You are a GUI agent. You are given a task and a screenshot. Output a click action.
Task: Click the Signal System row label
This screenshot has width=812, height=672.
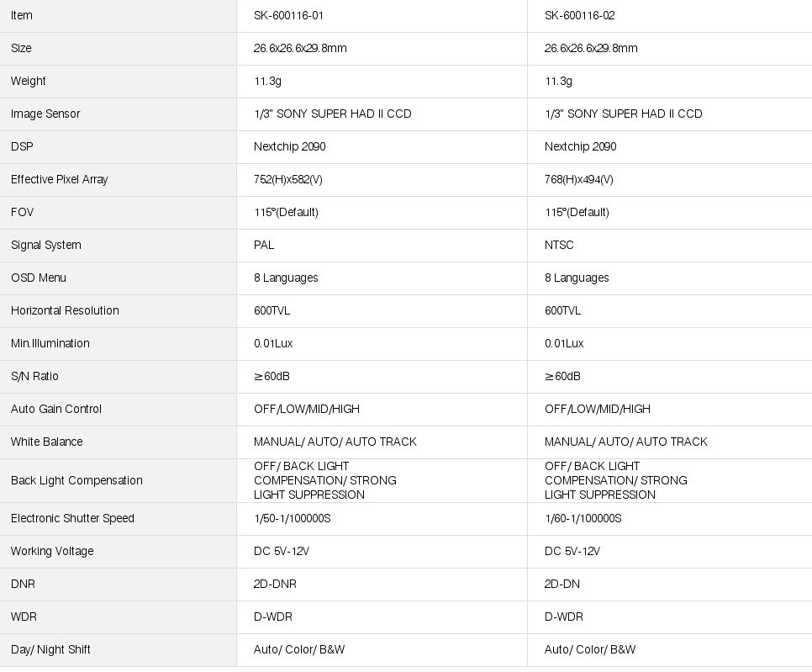pyautogui.click(x=46, y=245)
